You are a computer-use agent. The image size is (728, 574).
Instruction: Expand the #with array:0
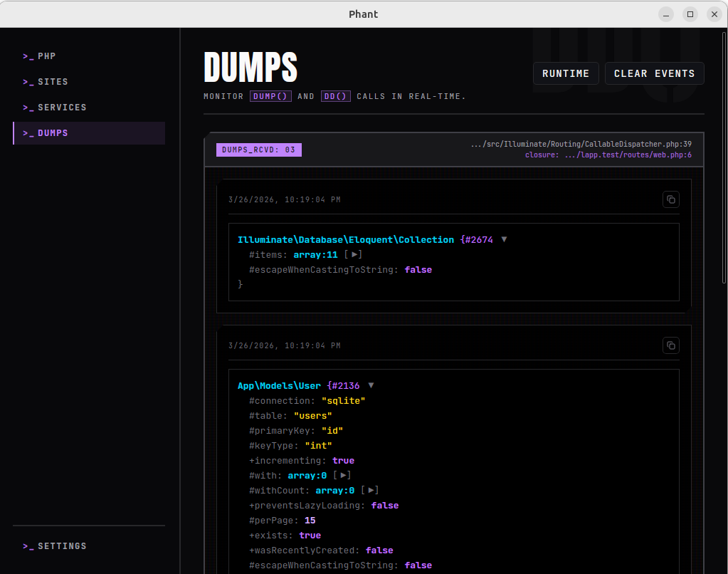343,475
